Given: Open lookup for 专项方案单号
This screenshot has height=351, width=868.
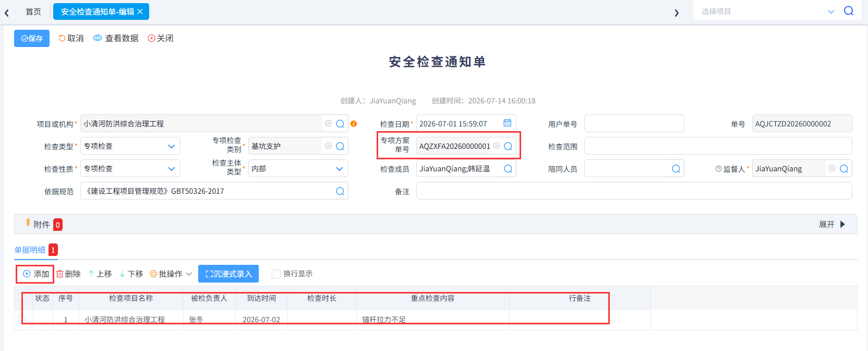Looking at the screenshot, I should tap(508, 146).
